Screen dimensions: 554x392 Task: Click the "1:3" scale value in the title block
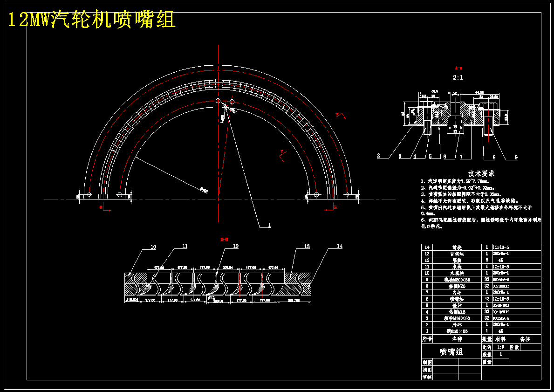click(500, 347)
